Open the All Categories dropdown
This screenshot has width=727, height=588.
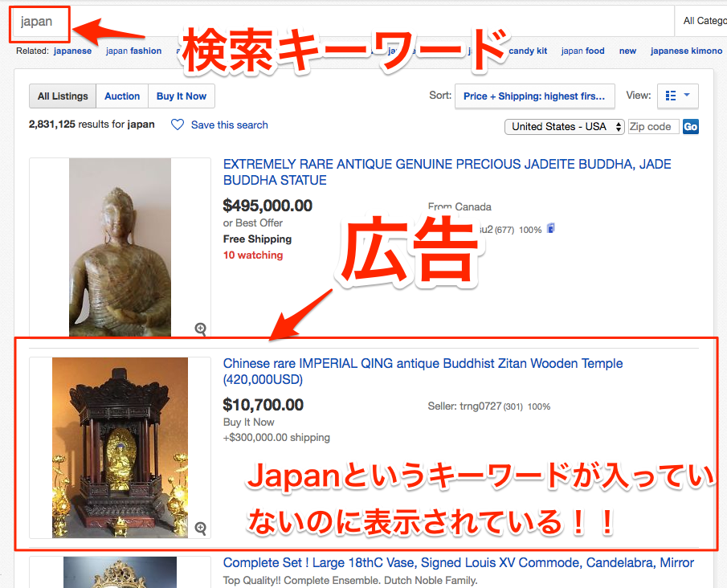(x=702, y=21)
